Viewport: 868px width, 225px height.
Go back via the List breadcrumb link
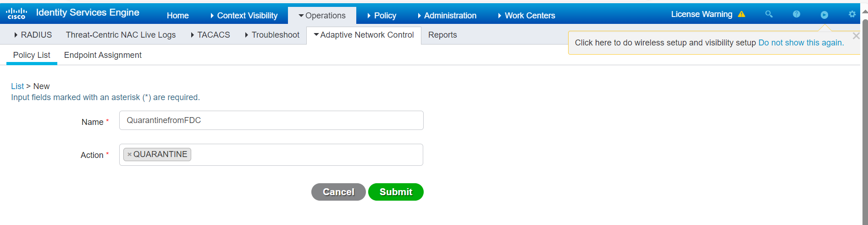(x=17, y=86)
